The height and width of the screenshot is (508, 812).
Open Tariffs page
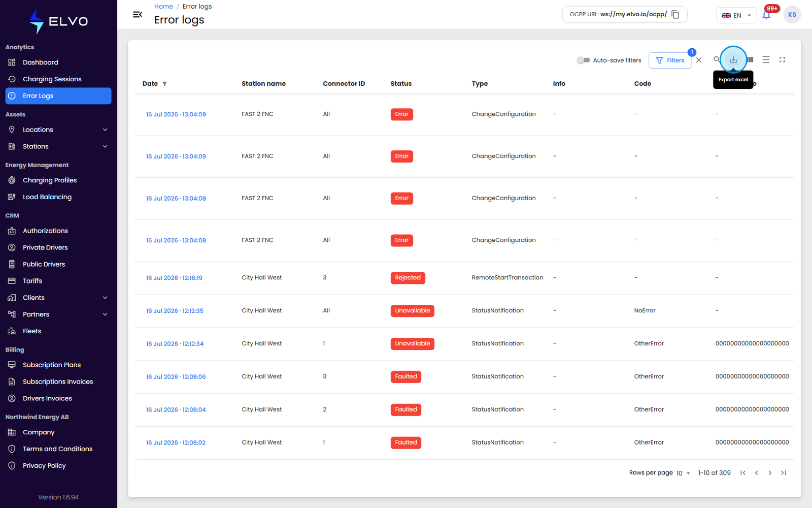pos(58,281)
